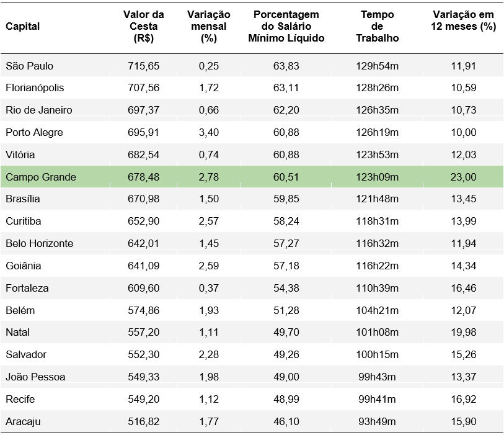The image size is (504, 435).
Task: Click the Porcentagem do Salário Mínimo Líquido header
Action: click(286, 27)
